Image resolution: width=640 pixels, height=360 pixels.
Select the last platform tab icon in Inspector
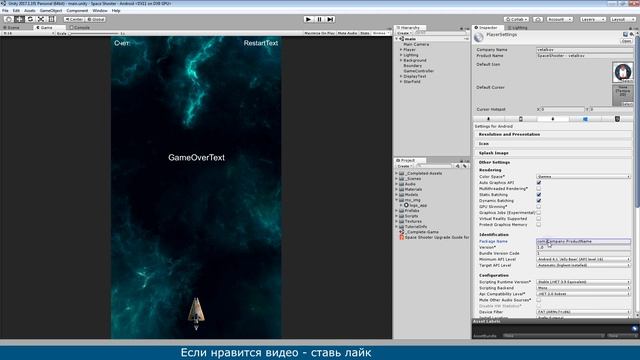617,119
